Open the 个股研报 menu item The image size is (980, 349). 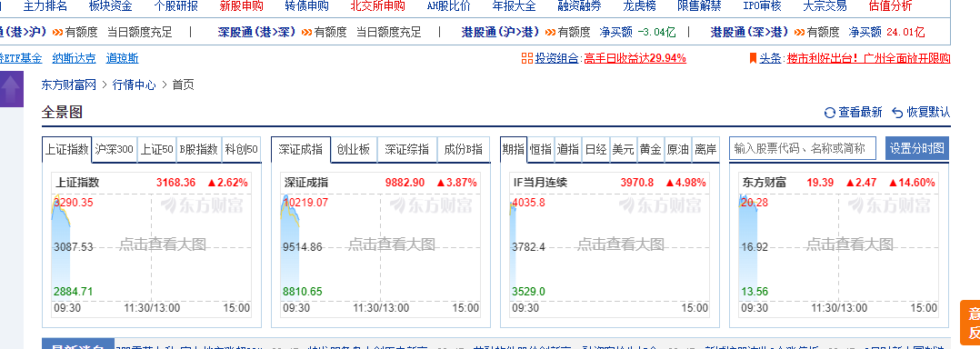tap(176, 7)
